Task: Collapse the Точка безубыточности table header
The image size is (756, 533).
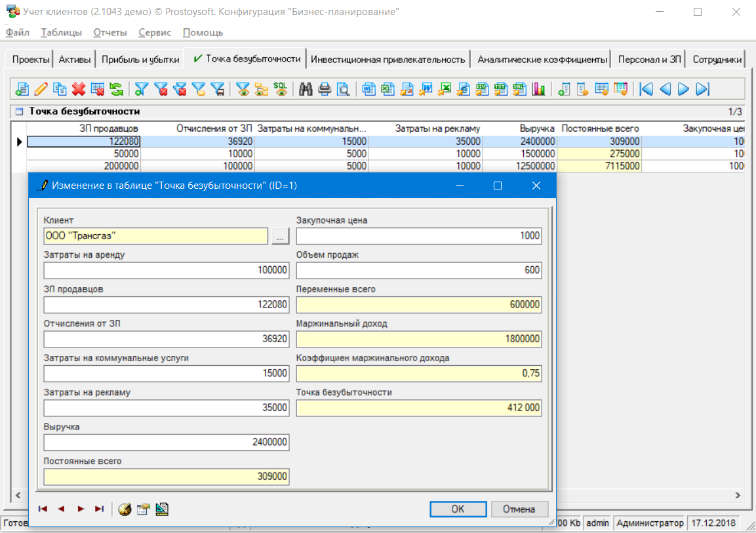Action: pos(18,111)
